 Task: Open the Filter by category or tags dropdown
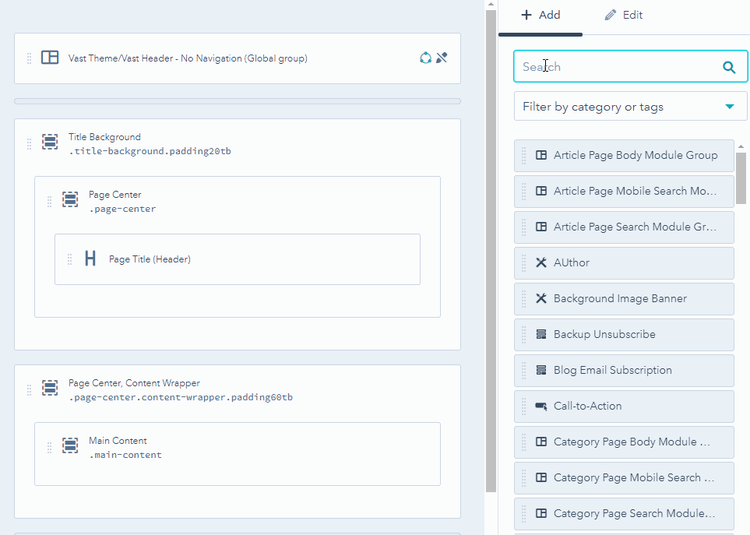coord(630,107)
